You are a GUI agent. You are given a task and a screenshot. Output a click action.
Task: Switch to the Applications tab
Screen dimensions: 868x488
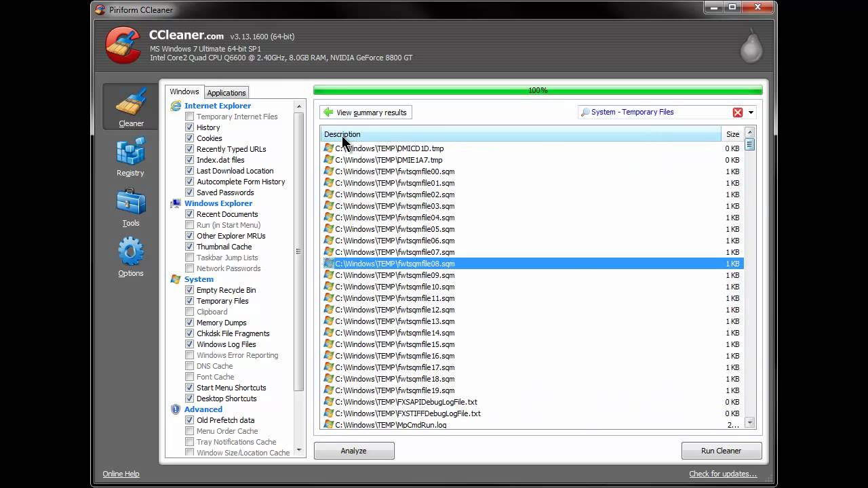226,93
